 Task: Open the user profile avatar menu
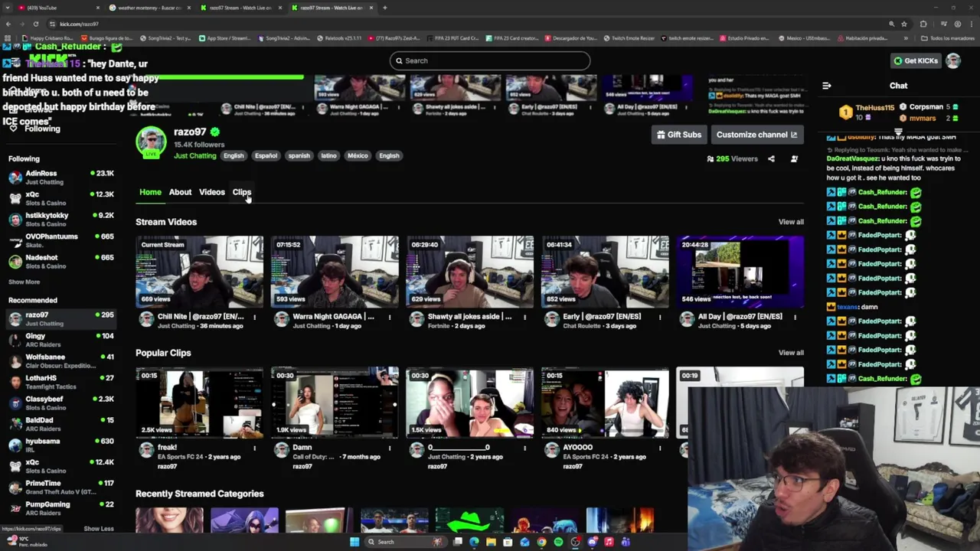[953, 60]
